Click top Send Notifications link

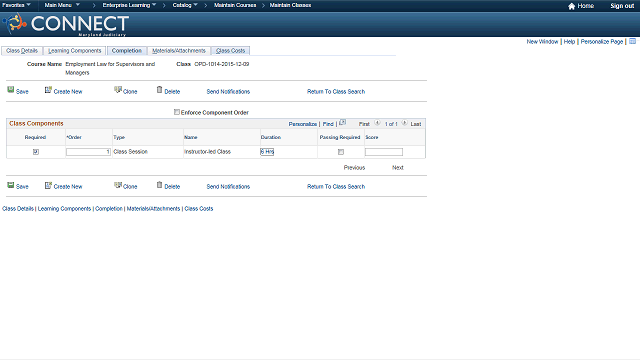click(228, 91)
